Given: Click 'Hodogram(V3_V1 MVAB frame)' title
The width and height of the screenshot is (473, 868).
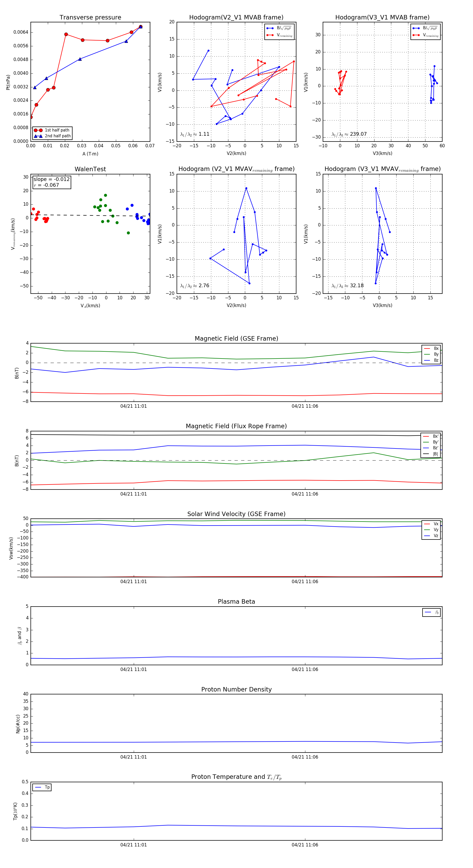Looking at the screenshot, I should [382, 18].
